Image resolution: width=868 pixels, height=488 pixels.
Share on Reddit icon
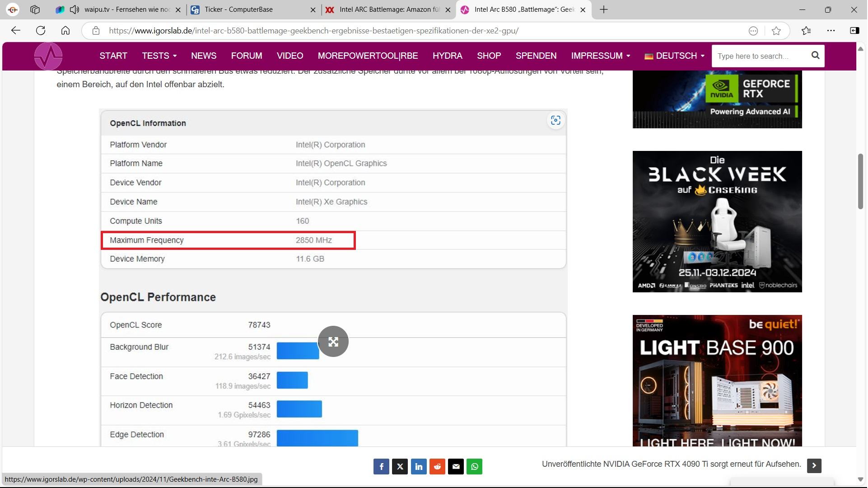pos(437,467)
